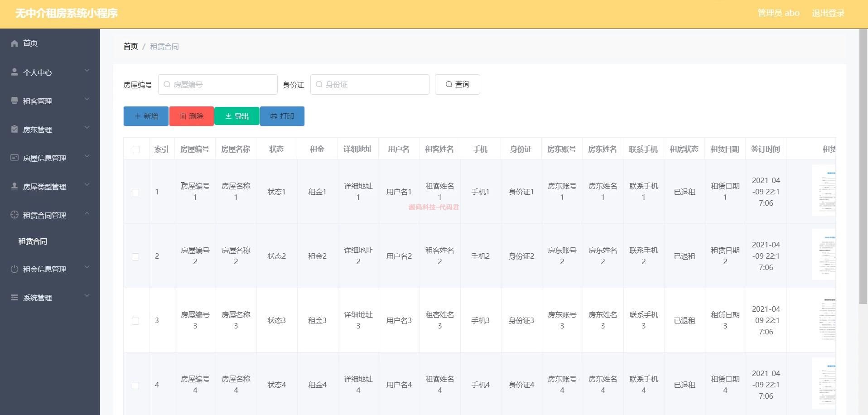Click the search icon inside 房屋编号 field
This screenshot has width=868, height=415.
pos(167,84)
